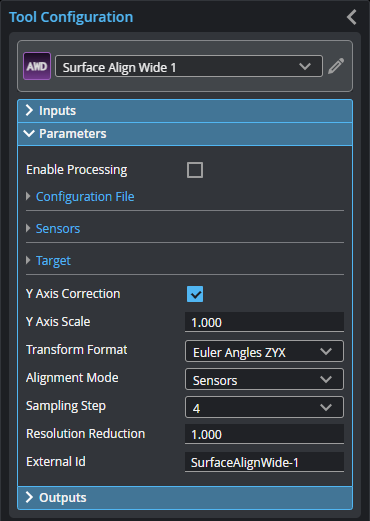Click the purple AWD tool icon
Image resolution: width=370 pixels, height=521 pixels.
pos(37,66)
